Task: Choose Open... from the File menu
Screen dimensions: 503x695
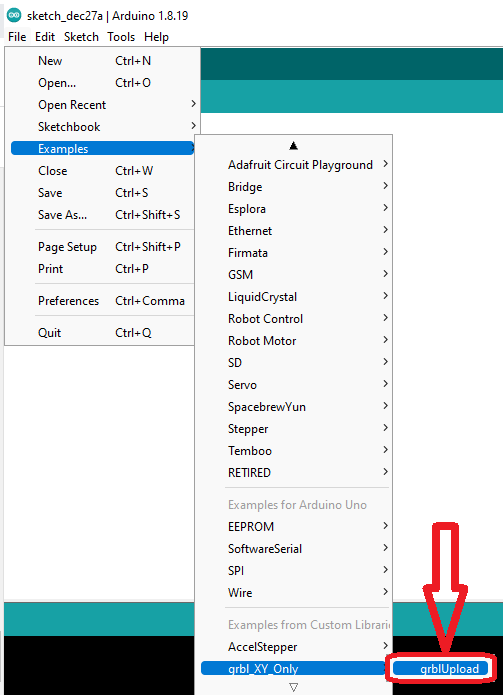Action: tap(102, 83)
